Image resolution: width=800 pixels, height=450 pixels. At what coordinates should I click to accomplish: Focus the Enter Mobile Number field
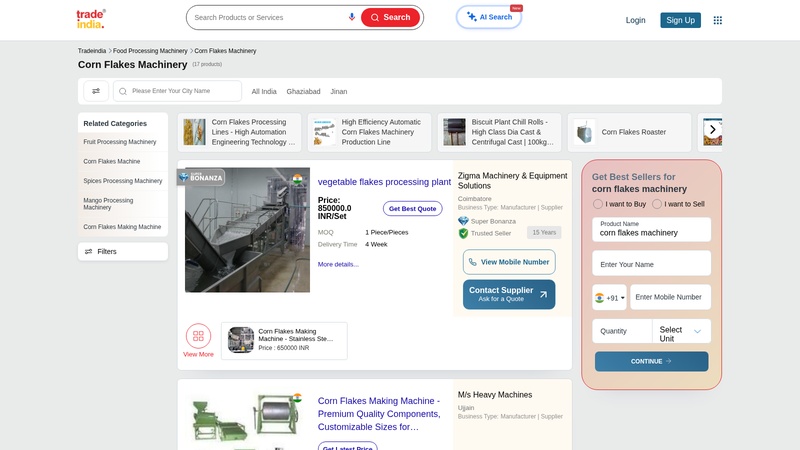[670, 297]
